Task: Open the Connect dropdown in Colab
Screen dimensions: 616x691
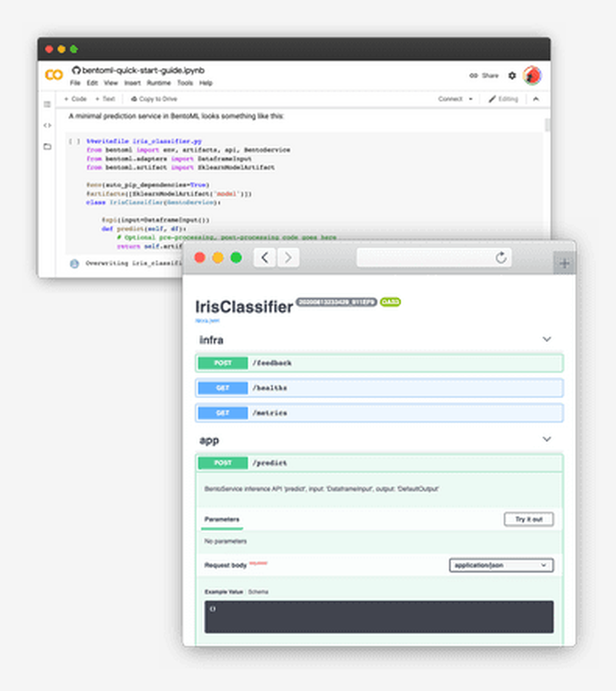Action: click(x=455, y=99)
